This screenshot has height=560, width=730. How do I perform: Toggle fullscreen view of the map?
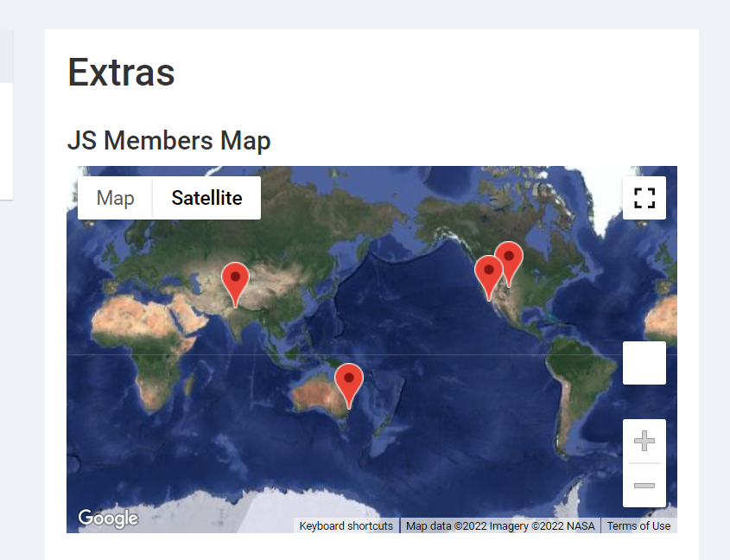pos(644,198)
